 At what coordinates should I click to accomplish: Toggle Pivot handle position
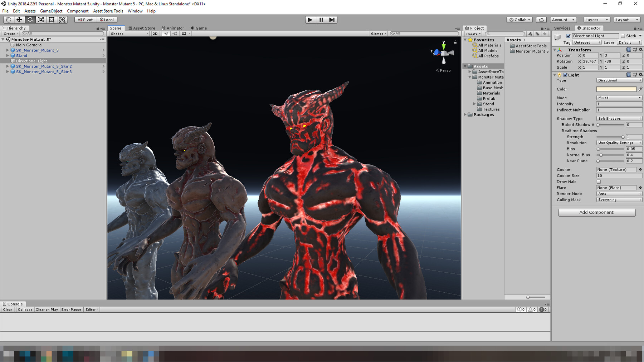coord(86,20)
